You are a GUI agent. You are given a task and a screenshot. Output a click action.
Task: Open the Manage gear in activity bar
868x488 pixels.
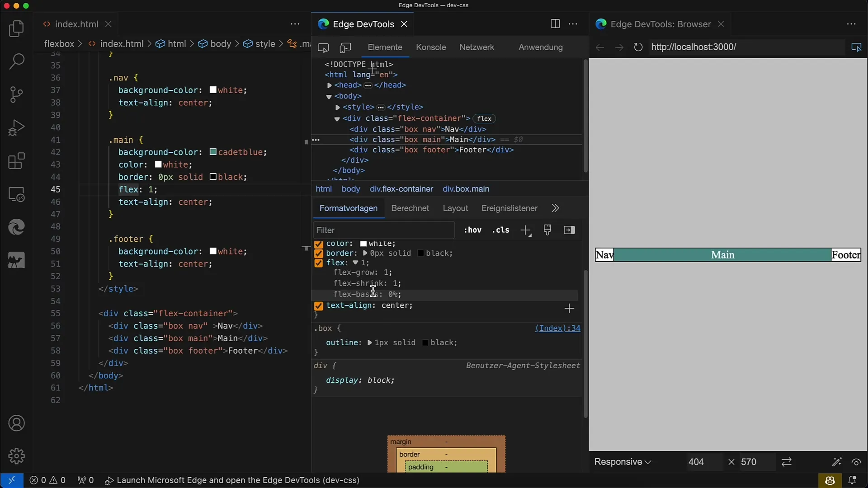point(16,456)
